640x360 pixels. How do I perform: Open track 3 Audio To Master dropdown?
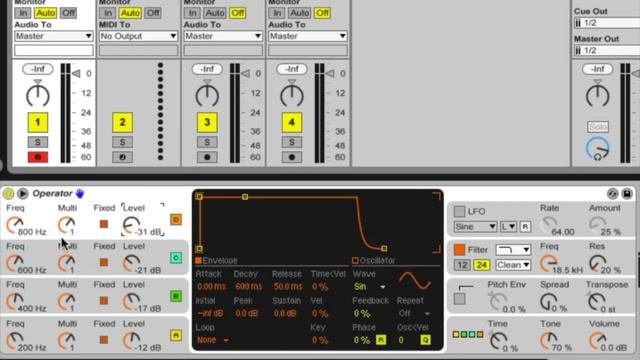(x=223, y=36)
